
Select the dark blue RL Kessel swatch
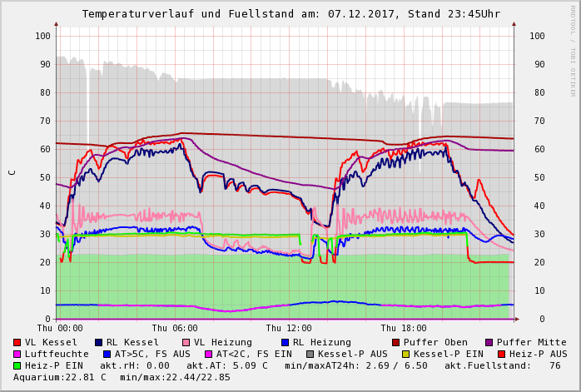click(x=99, y=342)
